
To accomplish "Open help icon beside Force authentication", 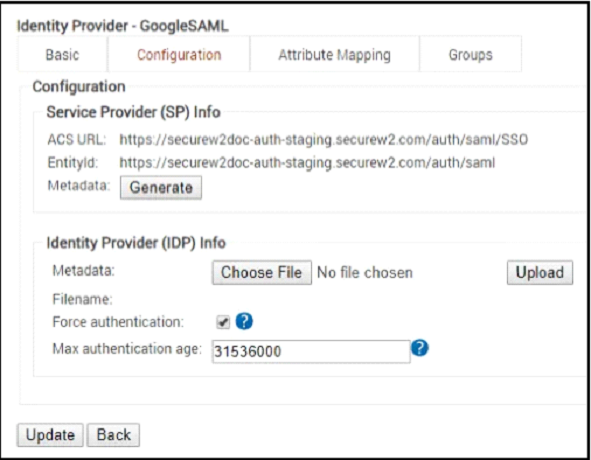I will (244, 322).
